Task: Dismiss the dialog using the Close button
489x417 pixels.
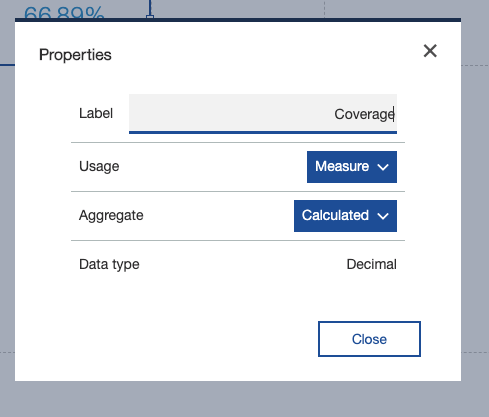Action: [x=369, y=339]
